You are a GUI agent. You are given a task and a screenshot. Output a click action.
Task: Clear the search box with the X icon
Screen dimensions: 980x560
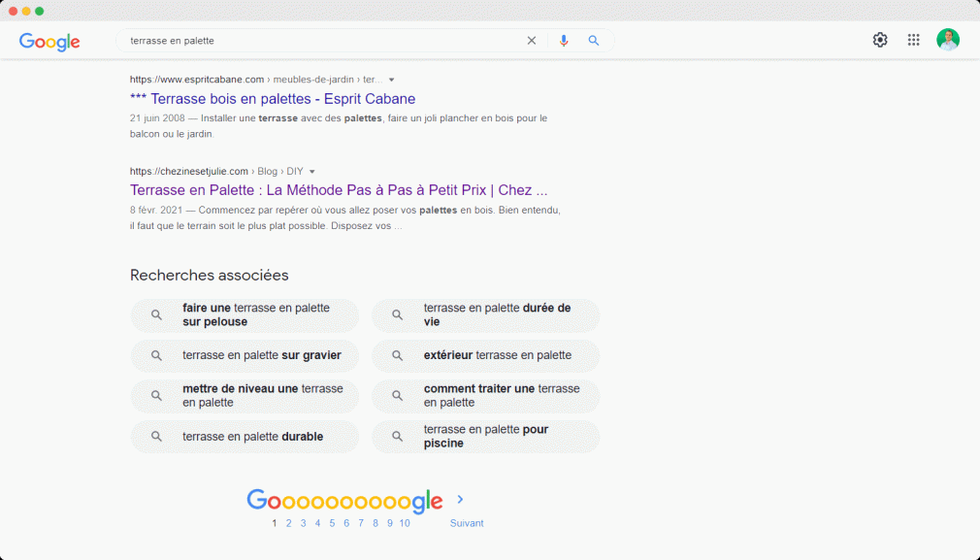(532, 41)
